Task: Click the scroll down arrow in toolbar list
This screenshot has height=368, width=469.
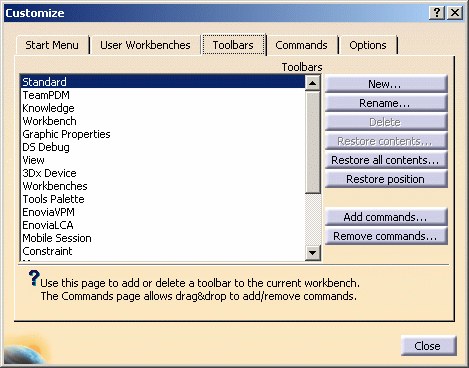Action: (313, 252)
